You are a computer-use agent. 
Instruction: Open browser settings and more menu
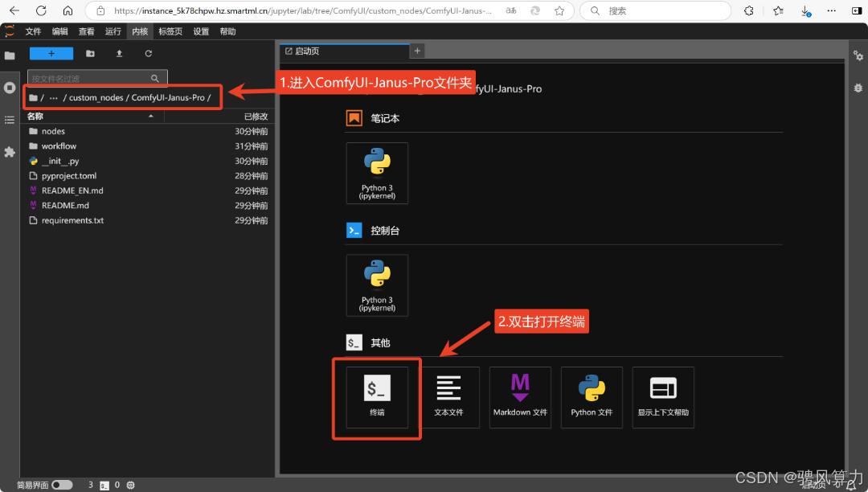pyautogui.click(x=832, y=10)
